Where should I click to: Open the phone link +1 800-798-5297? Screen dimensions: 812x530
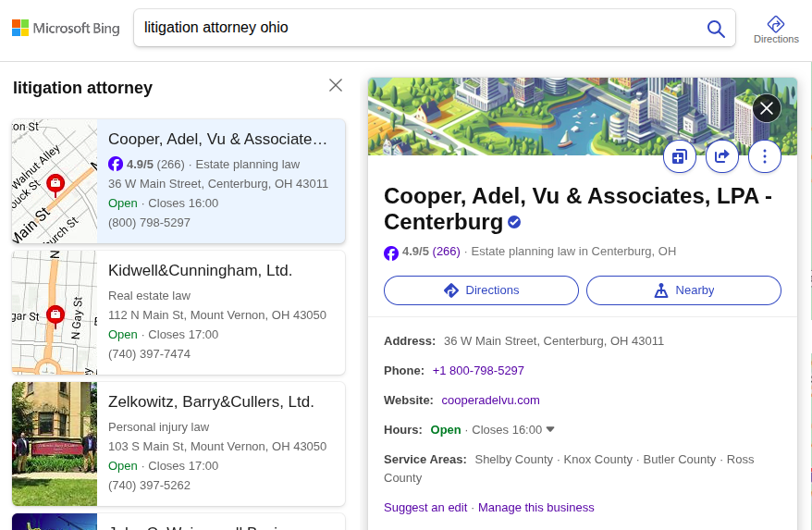click(x=478, y=370)
